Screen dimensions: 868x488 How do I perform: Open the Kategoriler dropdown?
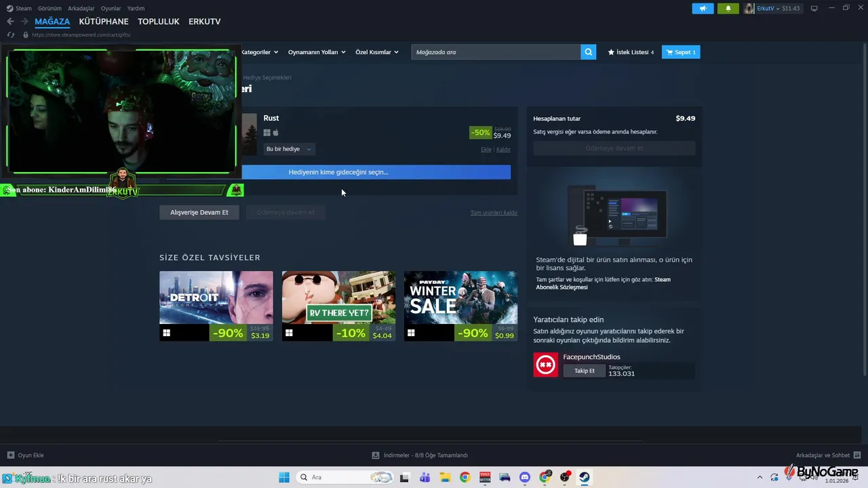[x=259, y=52]
